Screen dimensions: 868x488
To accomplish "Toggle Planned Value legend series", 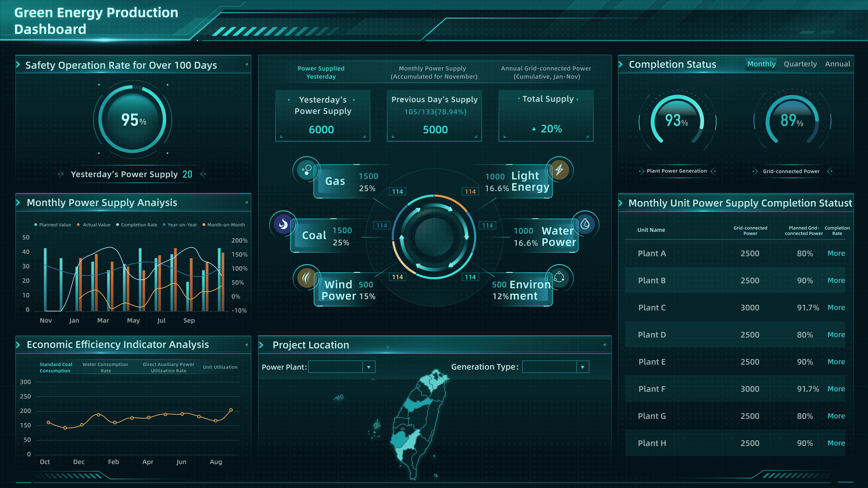I will click(53, 225).
